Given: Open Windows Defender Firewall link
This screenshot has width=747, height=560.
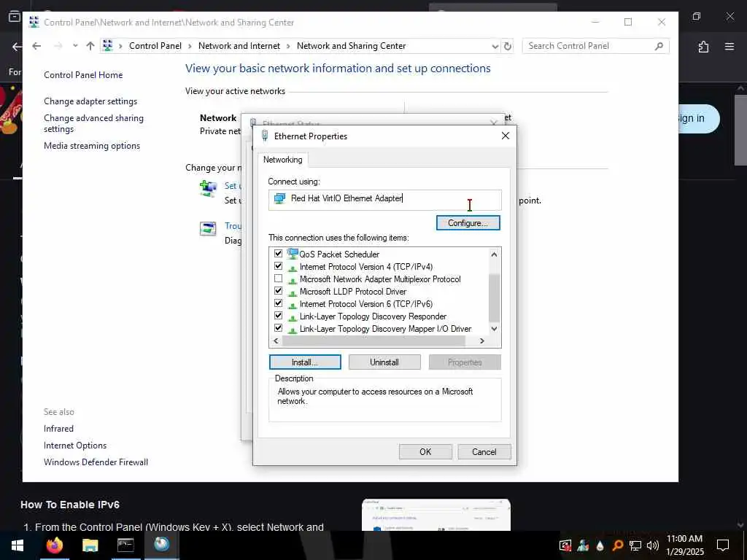Looking at the screenshot, I should click(x=96, y=462).
